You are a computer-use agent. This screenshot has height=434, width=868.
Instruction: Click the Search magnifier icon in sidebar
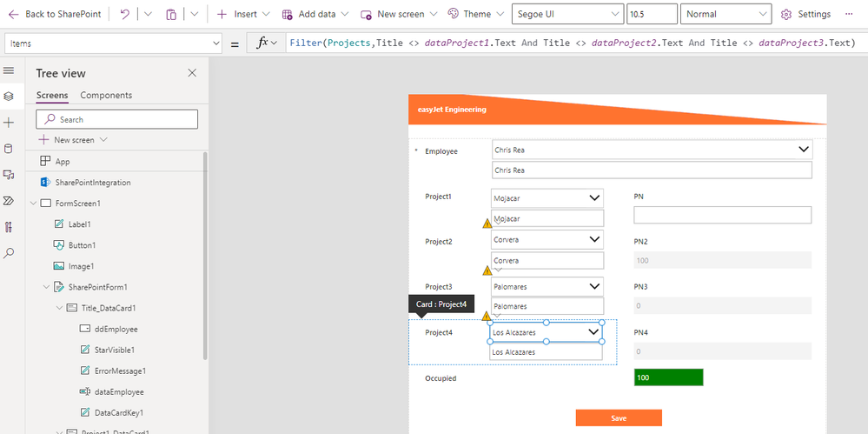[9, 253]
